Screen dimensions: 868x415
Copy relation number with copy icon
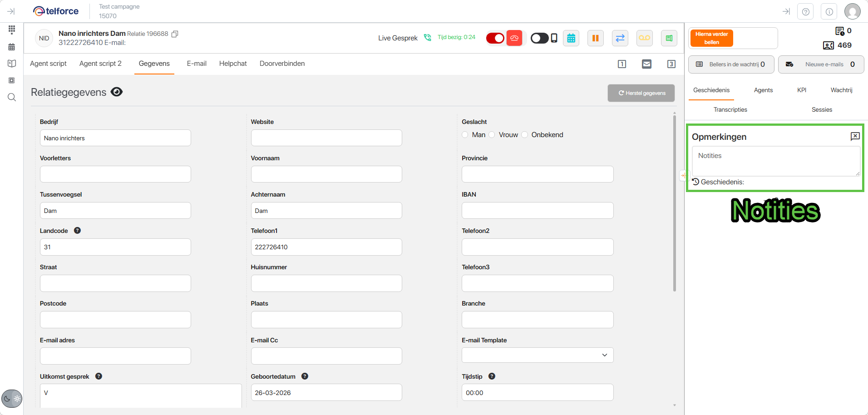coord(175,34)
